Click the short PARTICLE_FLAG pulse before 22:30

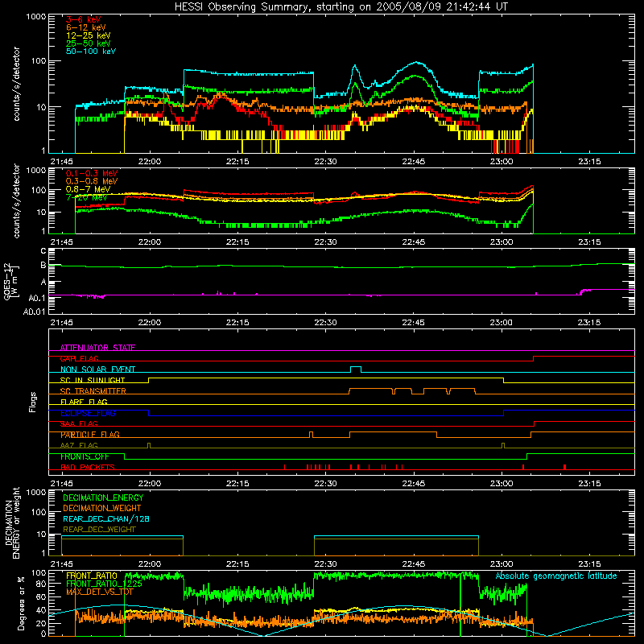pyautogui.click(x=311, y=435)
